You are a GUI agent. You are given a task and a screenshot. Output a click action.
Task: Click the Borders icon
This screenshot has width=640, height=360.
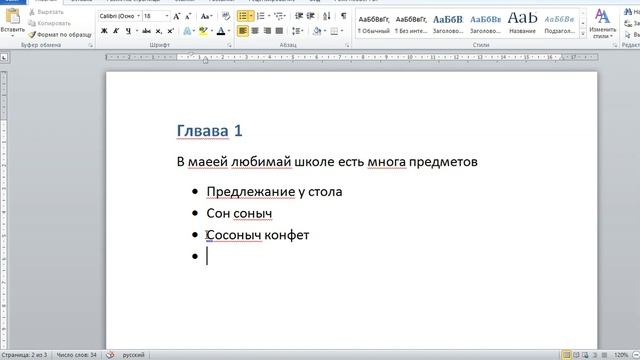[x=334, y=31]
